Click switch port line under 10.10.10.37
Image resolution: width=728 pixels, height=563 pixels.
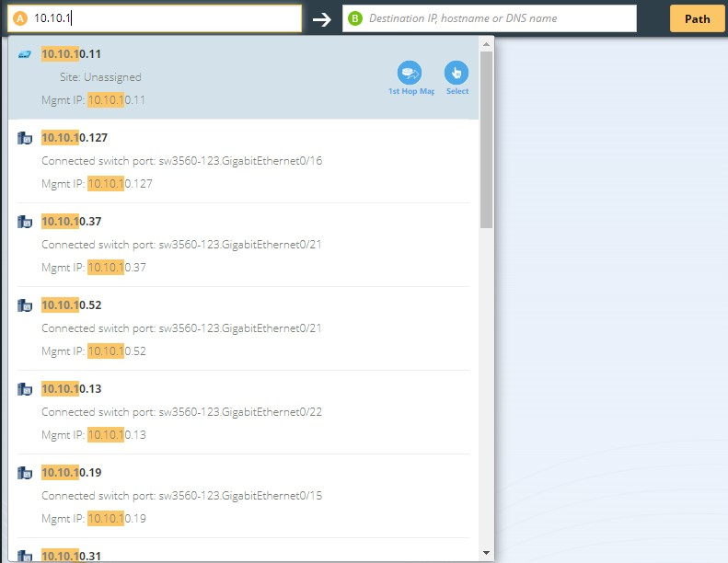point(181,244)
